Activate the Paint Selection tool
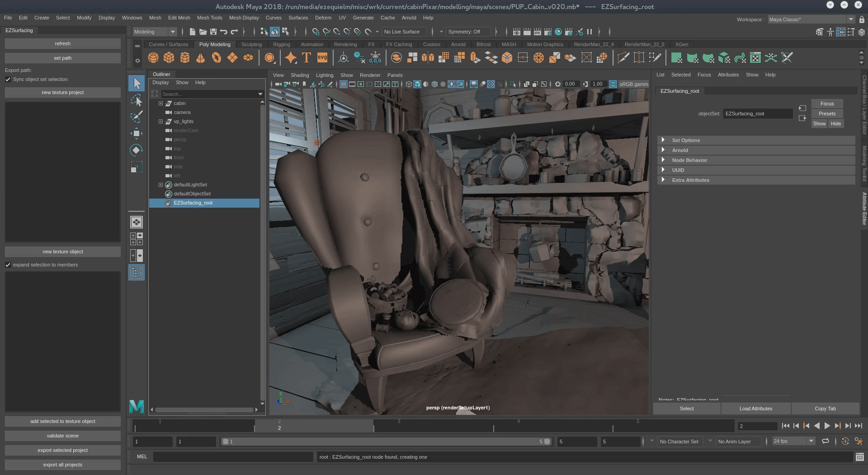This screenshot has height=475, width=868. 137,117
